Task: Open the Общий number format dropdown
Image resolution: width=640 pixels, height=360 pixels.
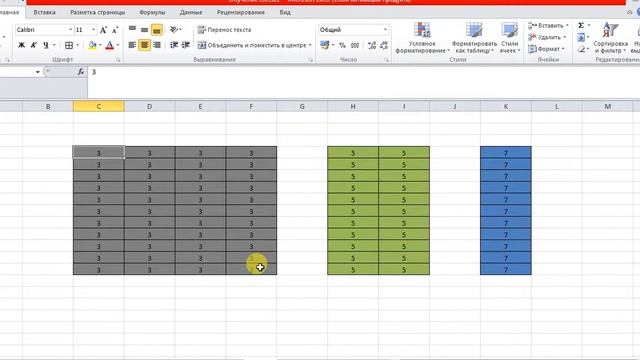Action: point(385,30)
